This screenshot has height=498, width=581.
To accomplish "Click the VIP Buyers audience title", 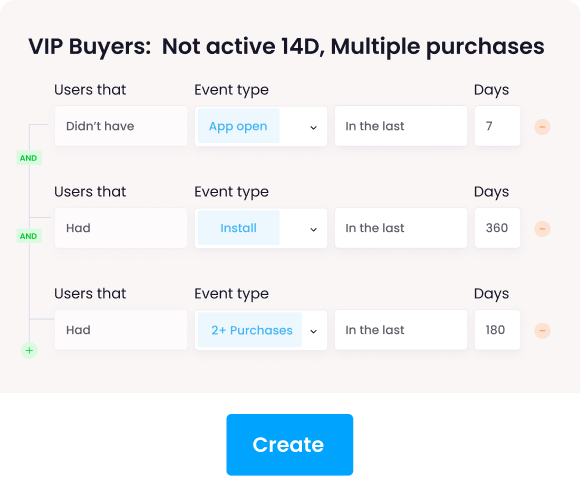I will [286, 47].
